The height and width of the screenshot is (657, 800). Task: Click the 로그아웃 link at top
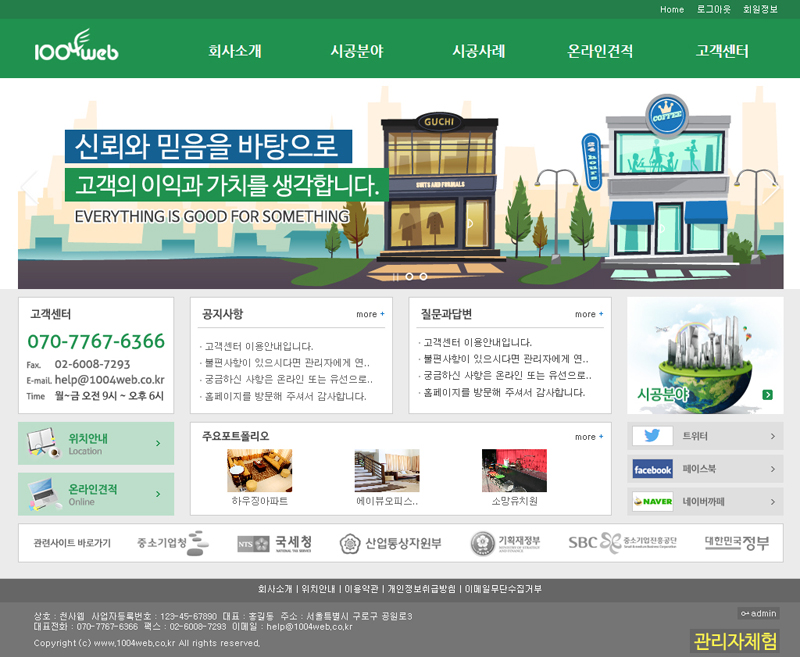point(714,9)
